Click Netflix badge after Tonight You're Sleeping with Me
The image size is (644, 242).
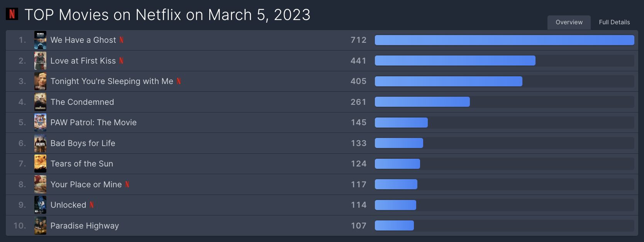tap(179, 81)
